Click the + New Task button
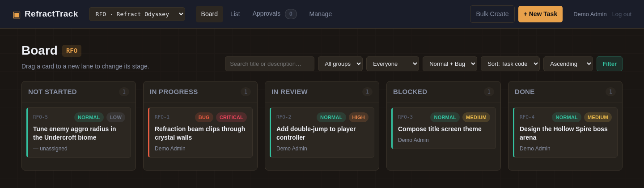The width and height of the screenshot is (644, 188). point(540,14)
